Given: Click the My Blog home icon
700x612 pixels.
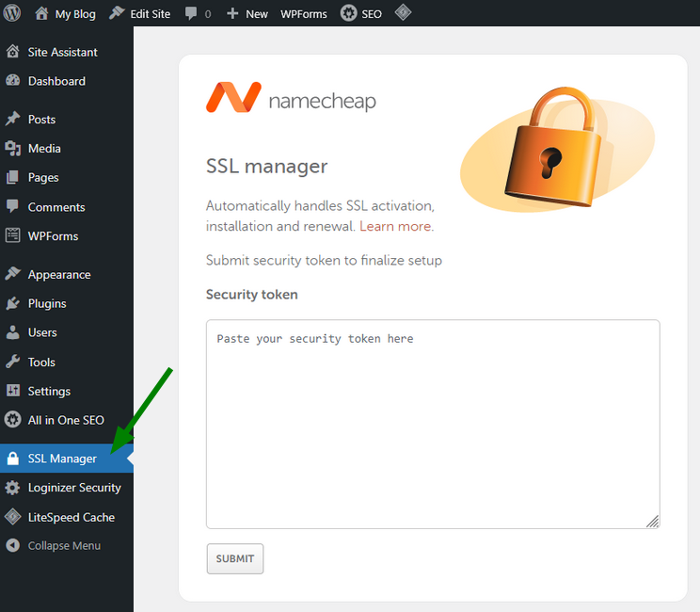Looking at the screenshot, I should 41,13.
